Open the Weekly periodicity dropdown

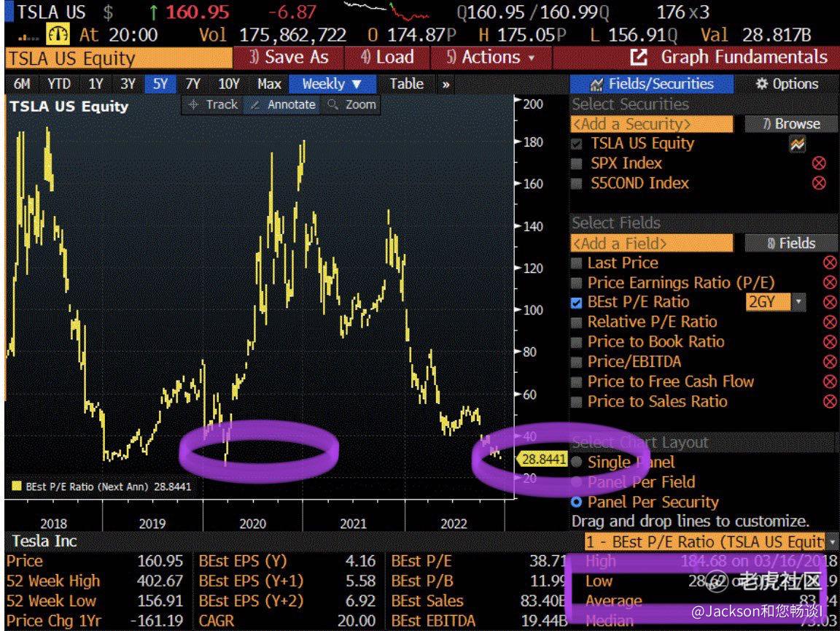click(x=332, y=84)
